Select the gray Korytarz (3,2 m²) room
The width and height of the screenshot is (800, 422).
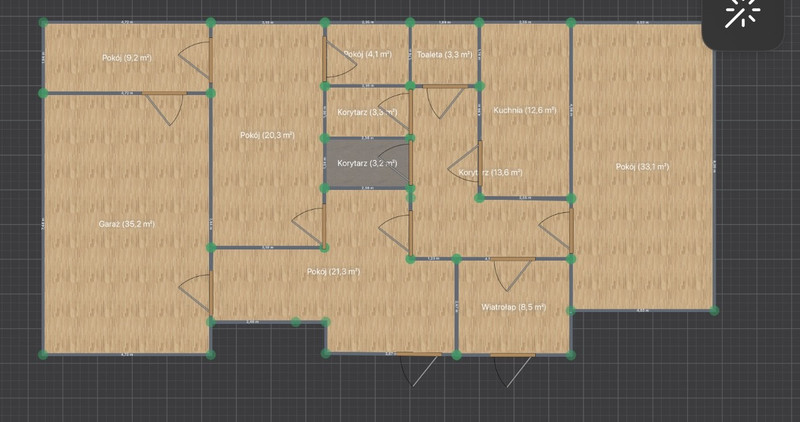click(x=366, y=163)
